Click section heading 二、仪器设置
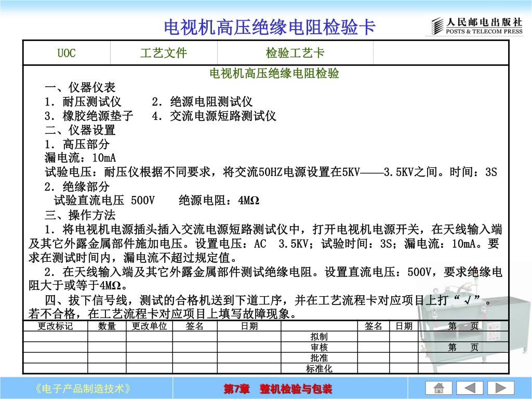532x399 pixels. pos(80,130)
